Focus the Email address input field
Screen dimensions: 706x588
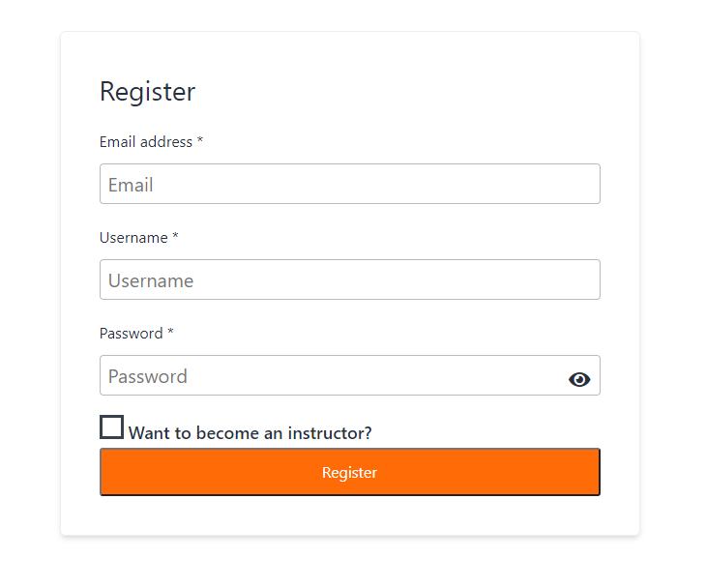pyautogui.click(x=349, y=184)
